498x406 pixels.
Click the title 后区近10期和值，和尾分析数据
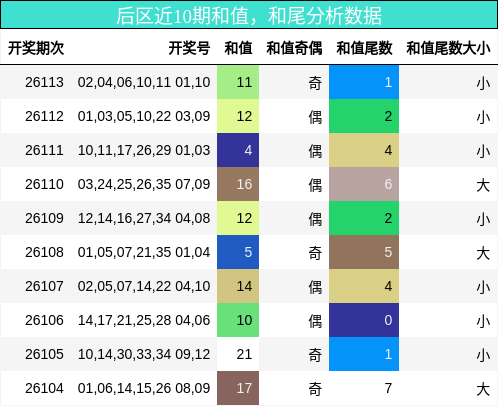[249, 16]
